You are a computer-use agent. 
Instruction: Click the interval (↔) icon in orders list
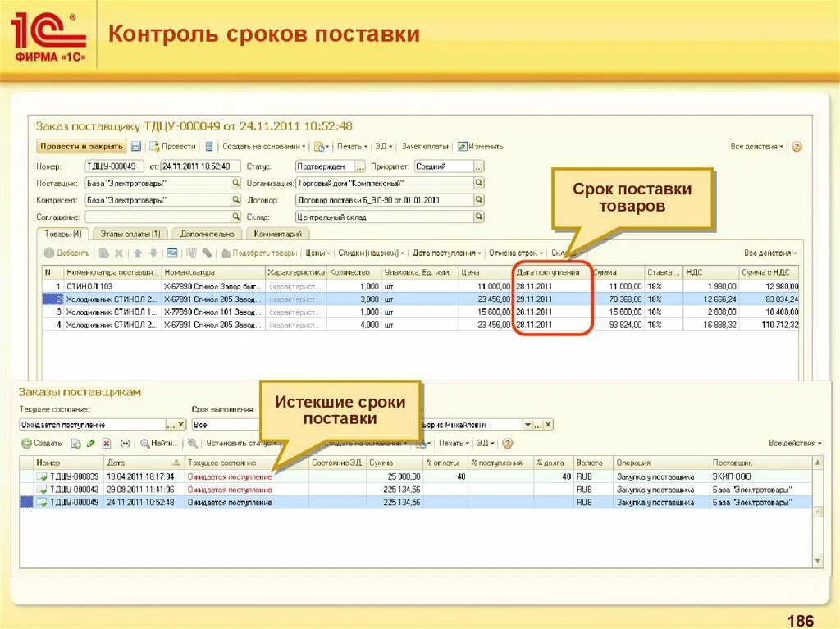coord(126,443)
